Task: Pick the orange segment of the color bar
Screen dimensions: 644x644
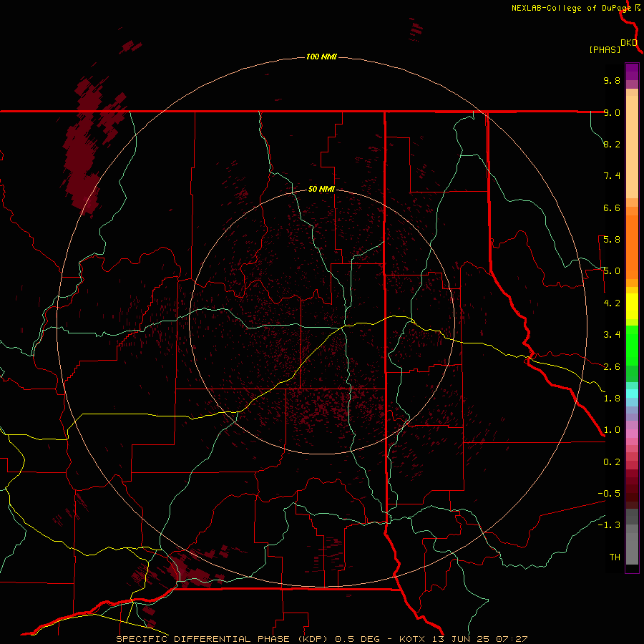Action: click(632, 248)
